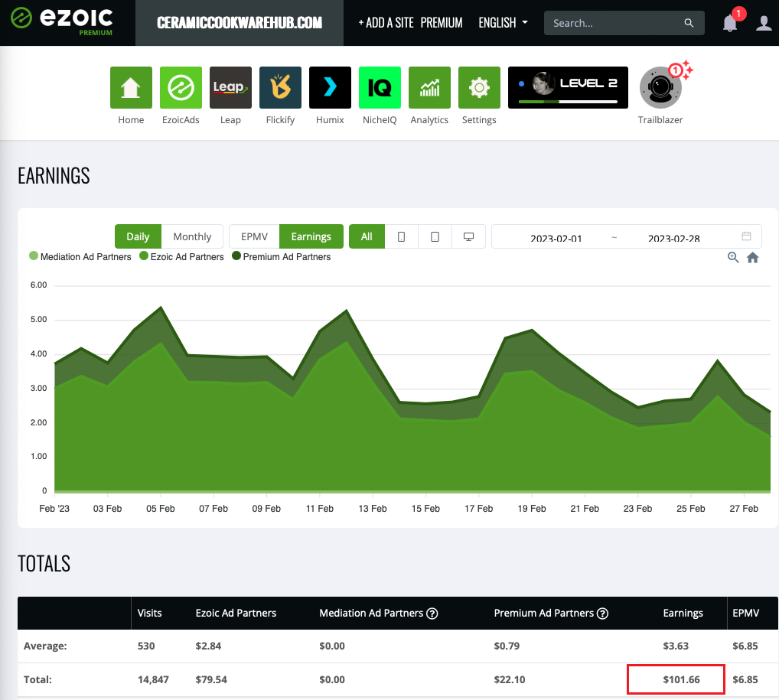Open the NicheIQ icon
Image resolution: width=779 pixels, height=700 pixels.
point(380,87)
